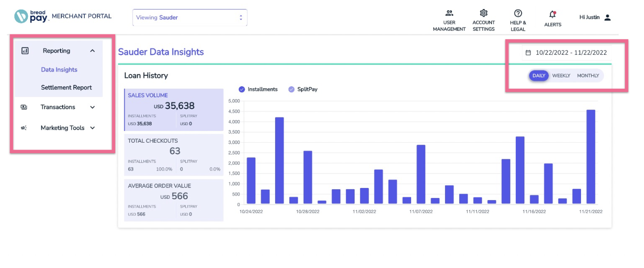Open Account Settings via the gear icon
The image size is (644, 268).
484,13
